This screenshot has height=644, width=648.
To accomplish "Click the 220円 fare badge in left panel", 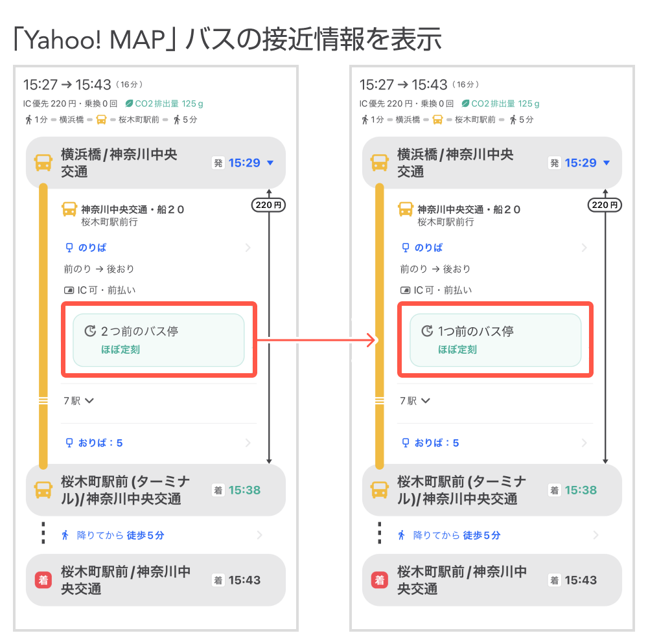I will click(x=269, y=205).
